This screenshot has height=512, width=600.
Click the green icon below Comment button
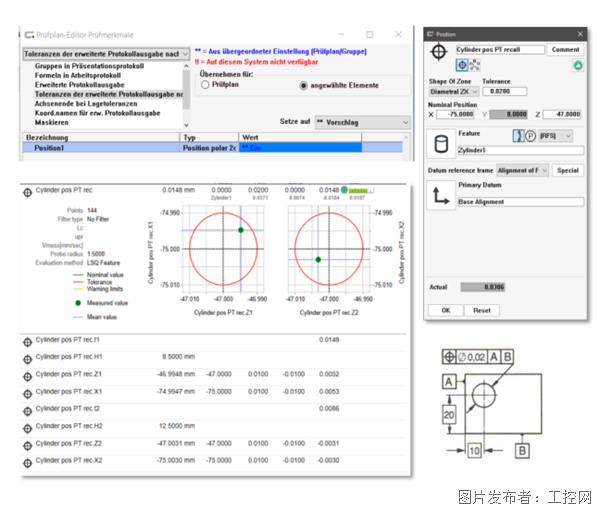577,65
